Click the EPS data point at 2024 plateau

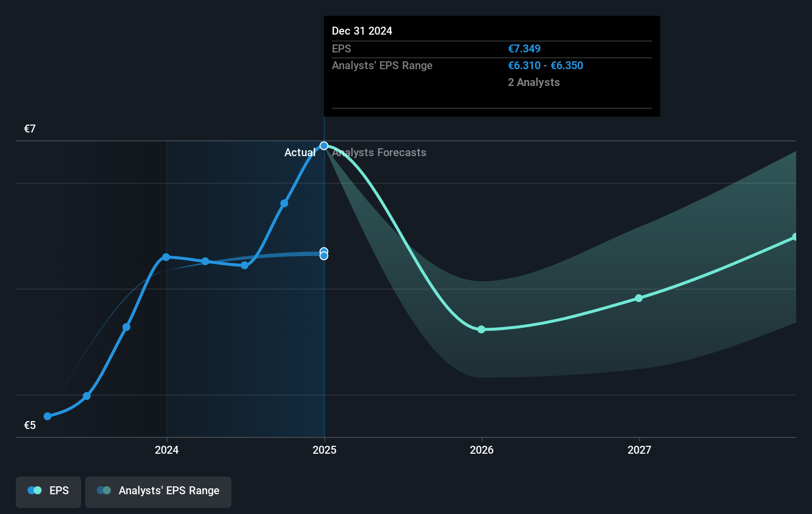point(166,257)
